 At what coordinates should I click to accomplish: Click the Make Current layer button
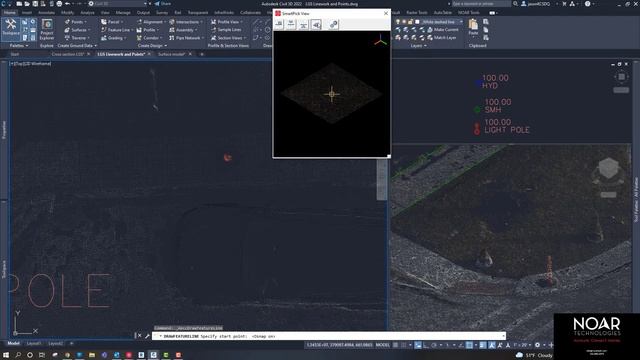tap(443, 30)
